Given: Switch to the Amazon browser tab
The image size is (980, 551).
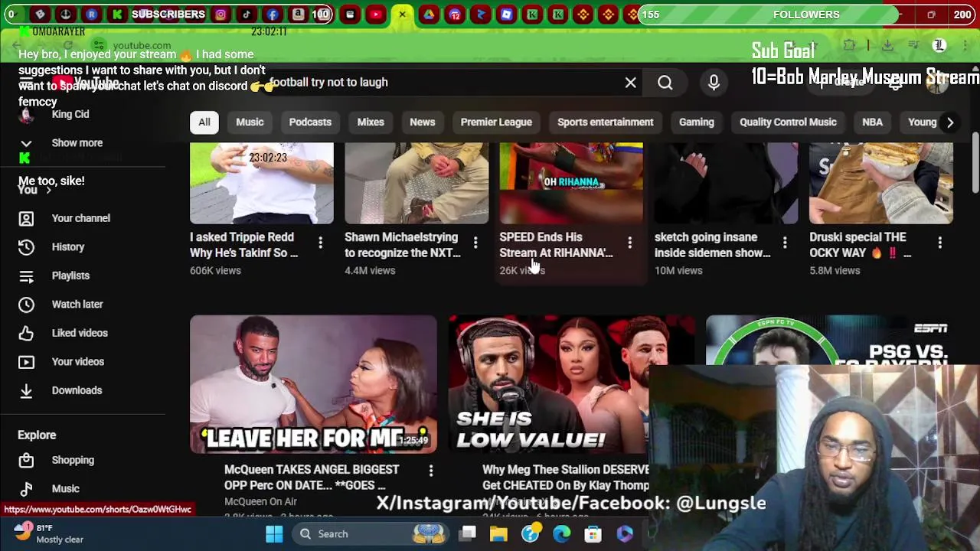Looking at the screenshot, I should [x=299, y=15].
